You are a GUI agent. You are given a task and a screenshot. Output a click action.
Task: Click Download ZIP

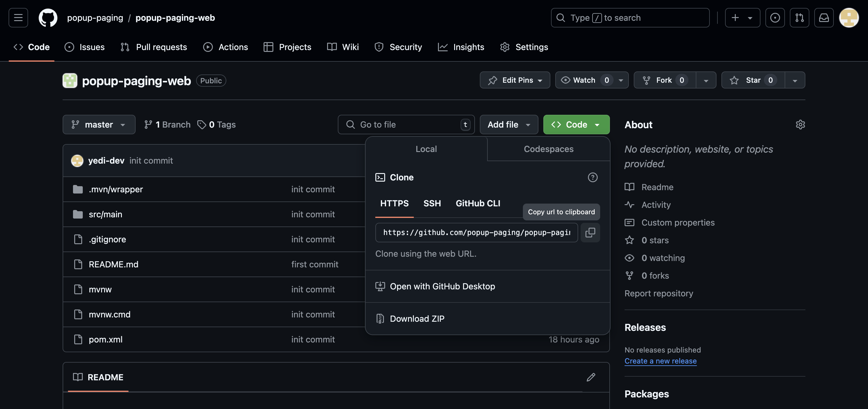pyautogui.click(x=417, y=318)
